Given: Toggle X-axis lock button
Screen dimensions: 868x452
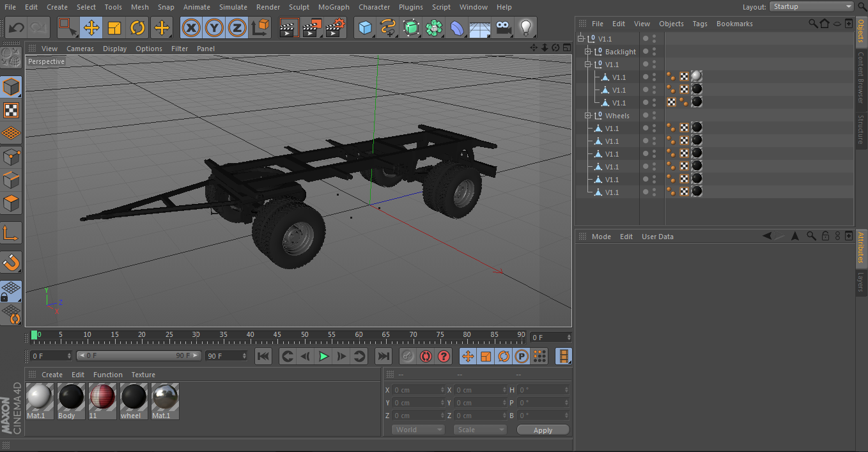Looking at the screenshot, I should [x=190, y=27].
